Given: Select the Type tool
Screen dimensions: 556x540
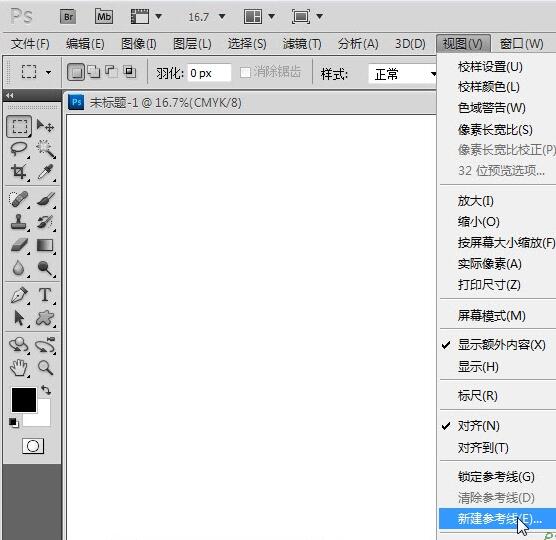Looking at the screenshot, I should (x=45, y=295).
